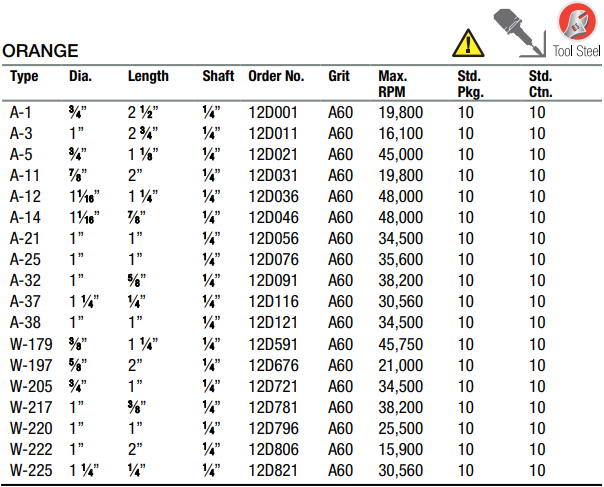Click the 45,000 RPM value
604x487 pixels.
[400, 155]
